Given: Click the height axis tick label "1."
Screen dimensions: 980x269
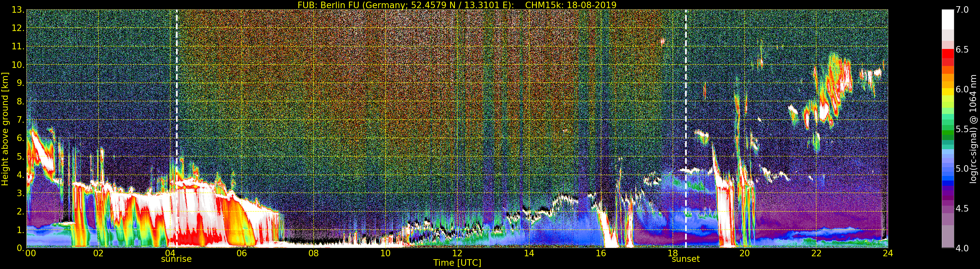Looking at the screenshot, I should (21, 230).
